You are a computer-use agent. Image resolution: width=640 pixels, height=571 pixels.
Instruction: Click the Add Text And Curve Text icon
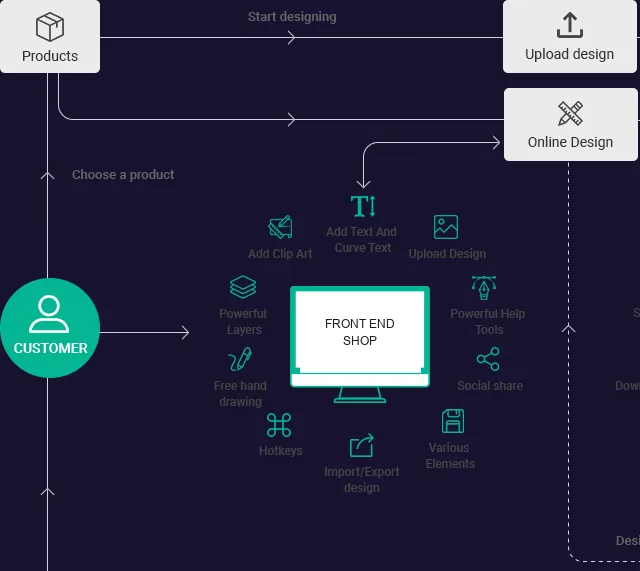point(363,206)
